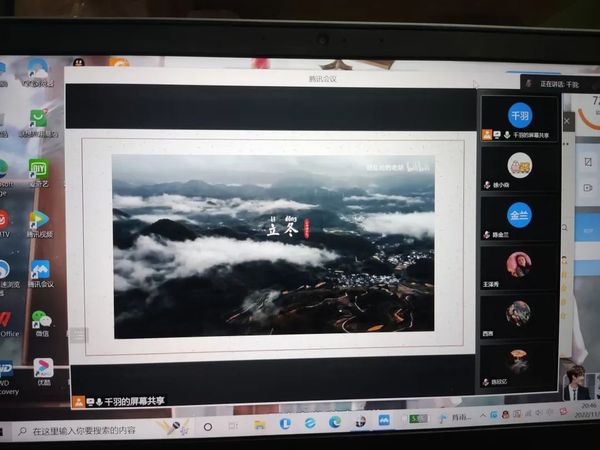
Task: Click the Cortana circle on the taskbar
Action: 208,426
